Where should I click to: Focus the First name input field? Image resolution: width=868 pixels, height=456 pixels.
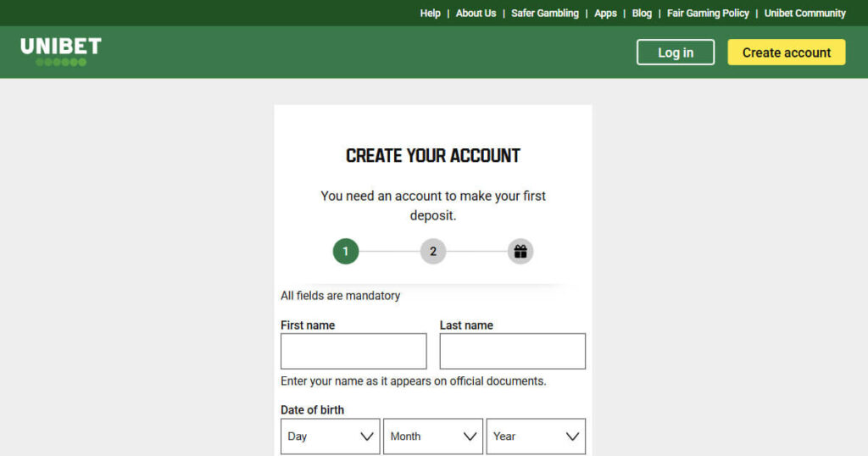point(353,351)
